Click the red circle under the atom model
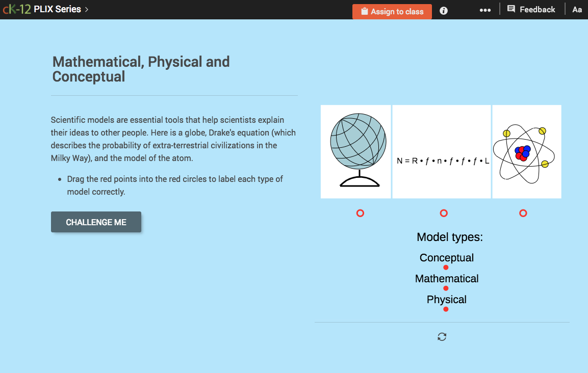Viewport: 588px width, 373px height. tap(523, 213)
